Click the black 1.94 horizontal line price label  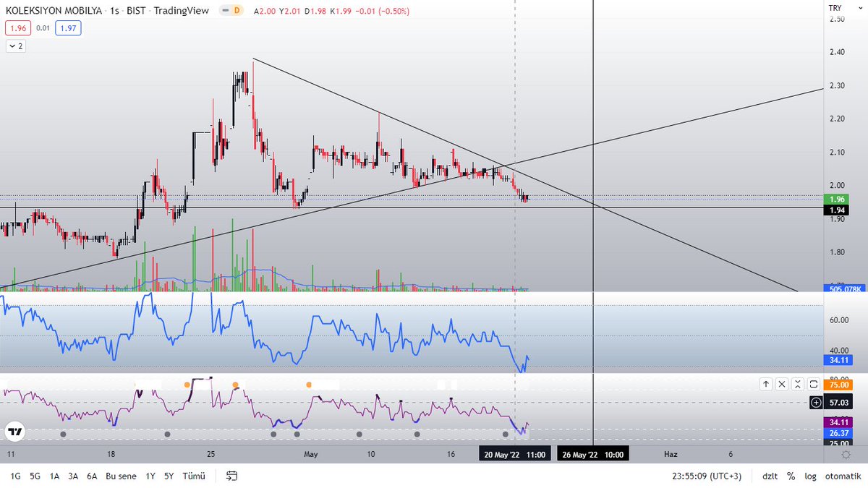click(x=838, y=210)
